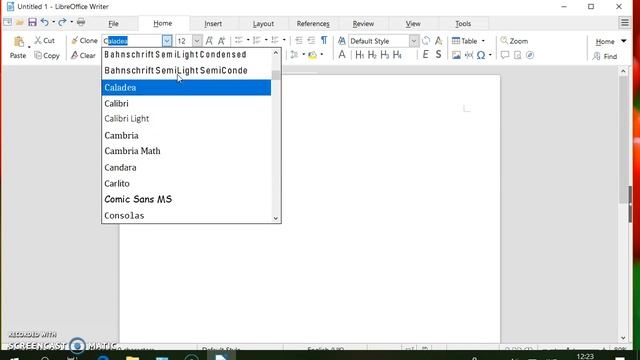Toggle the unordered bullet list
640x360 pixels.
click(239, 40)
